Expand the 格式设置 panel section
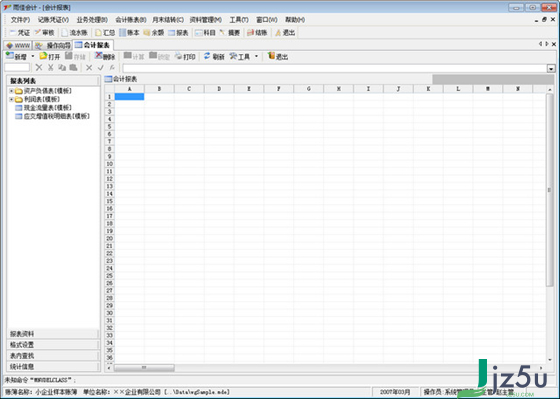This screenshot has height=399, width=560. tap(53, 345)
